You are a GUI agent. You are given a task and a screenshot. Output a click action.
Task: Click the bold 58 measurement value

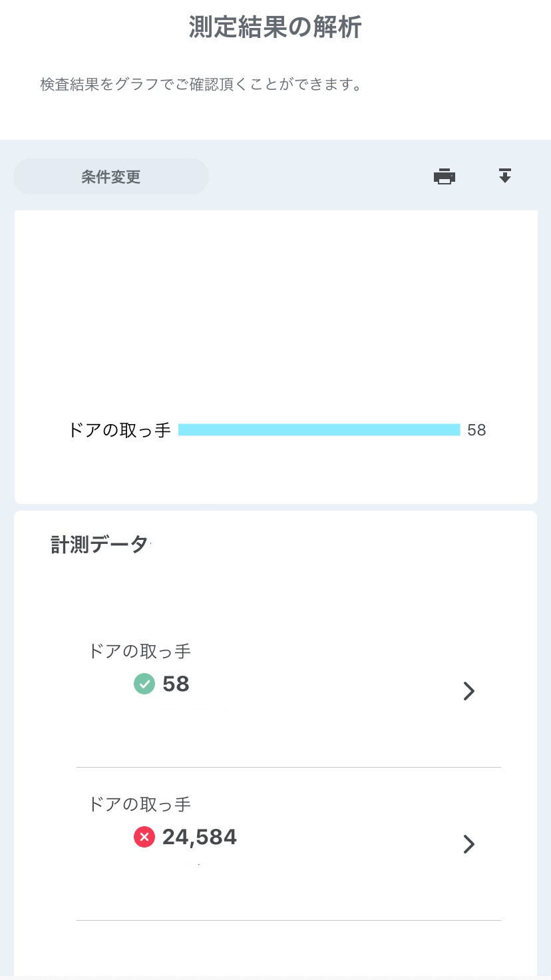click(176, 684)
